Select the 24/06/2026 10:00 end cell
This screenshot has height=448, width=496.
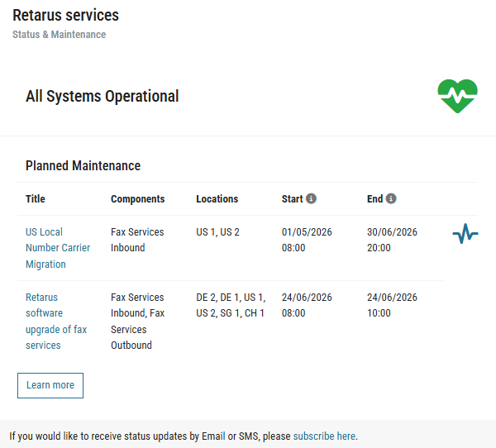pyautogui.click(x=392, y=305)
